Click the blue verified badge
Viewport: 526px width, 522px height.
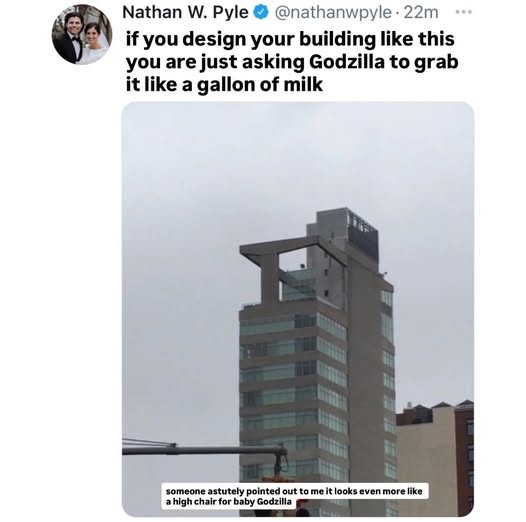coord(262,13)
